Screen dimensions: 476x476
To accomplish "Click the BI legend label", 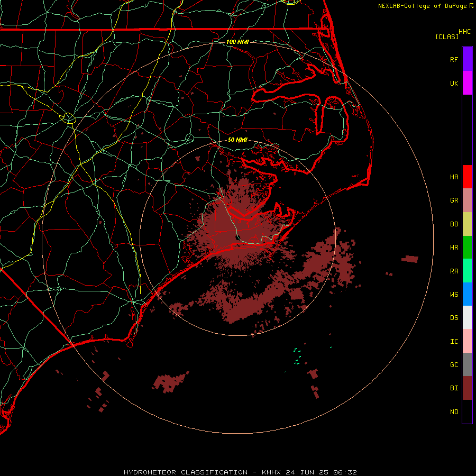I will pyautogui.click(x=454, y=388).
